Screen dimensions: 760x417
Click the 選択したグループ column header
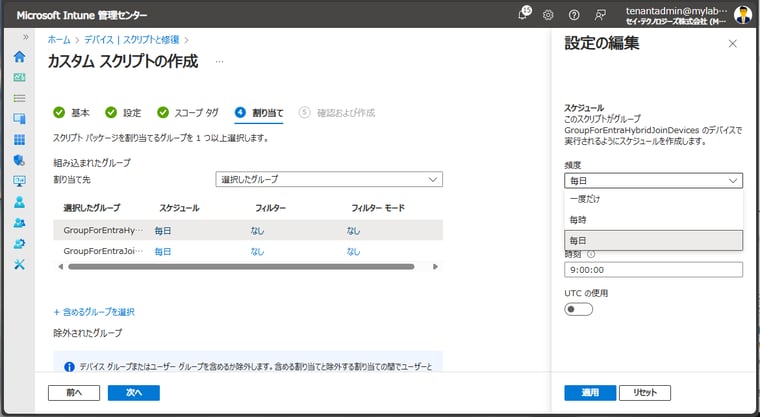tap(92, 208)
